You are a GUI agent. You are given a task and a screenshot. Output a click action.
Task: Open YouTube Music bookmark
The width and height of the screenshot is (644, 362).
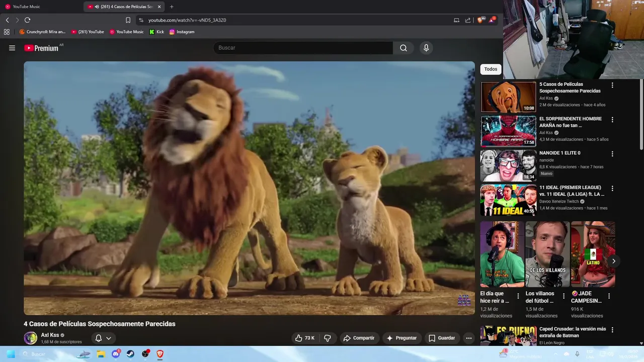click(x=127, y=32)
